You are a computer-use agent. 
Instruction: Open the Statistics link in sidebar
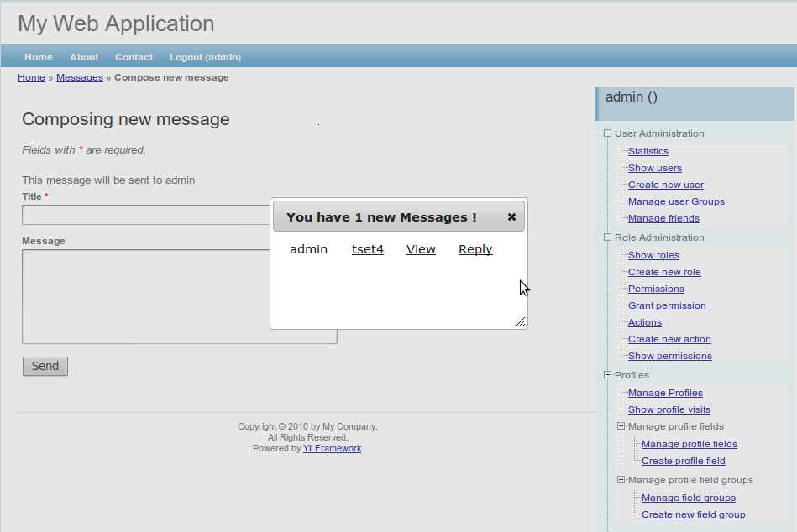click(648, 151)
